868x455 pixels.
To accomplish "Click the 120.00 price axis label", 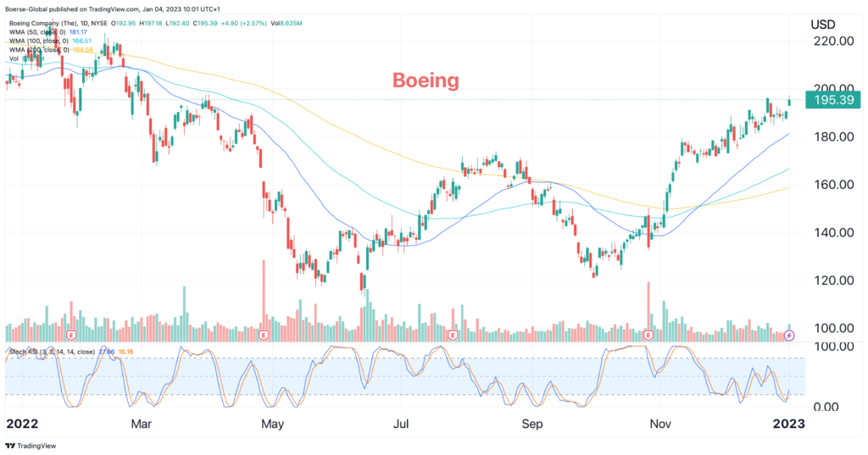I will (834, 280).
